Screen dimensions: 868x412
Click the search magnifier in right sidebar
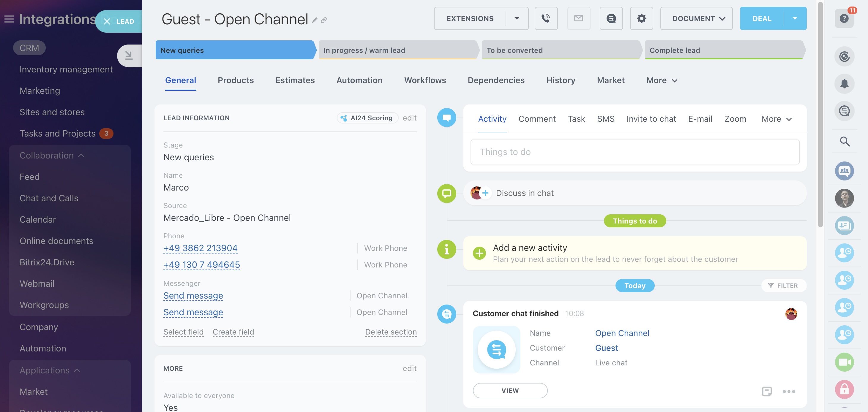[x=845, y=141]
